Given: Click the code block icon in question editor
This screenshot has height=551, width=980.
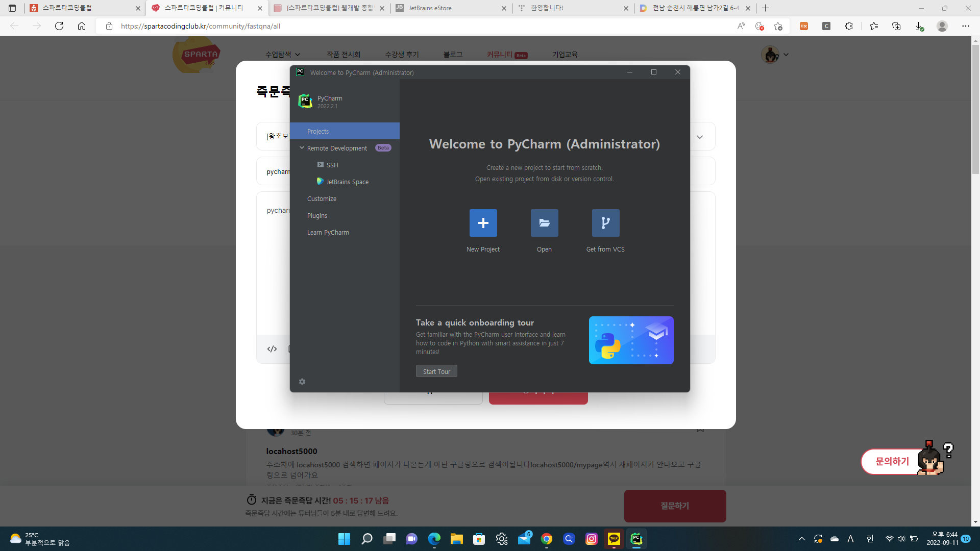Looking at the screenshot, I should 272,349.
